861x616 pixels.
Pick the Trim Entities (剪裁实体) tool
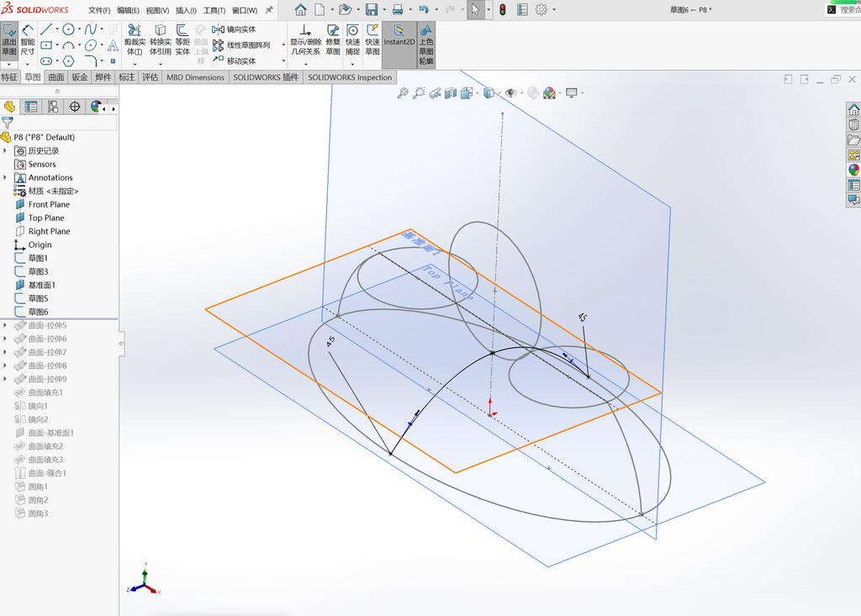coord(135,39)
